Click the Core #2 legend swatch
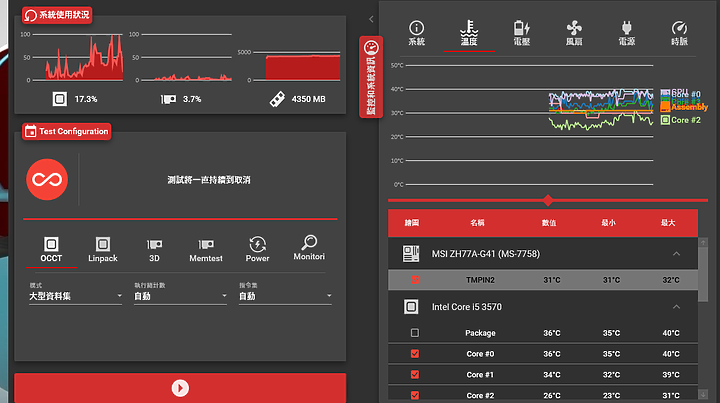 (665, 120)
